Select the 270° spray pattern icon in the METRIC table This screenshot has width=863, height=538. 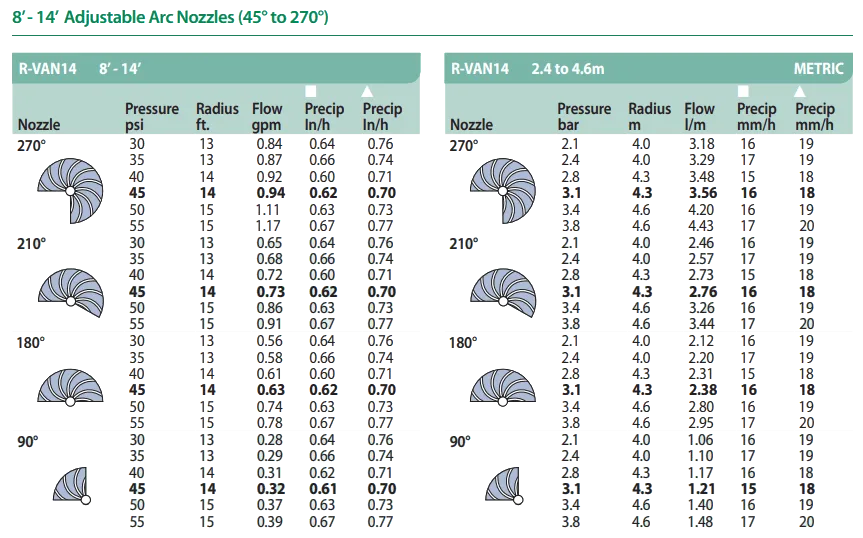point(502,191)
